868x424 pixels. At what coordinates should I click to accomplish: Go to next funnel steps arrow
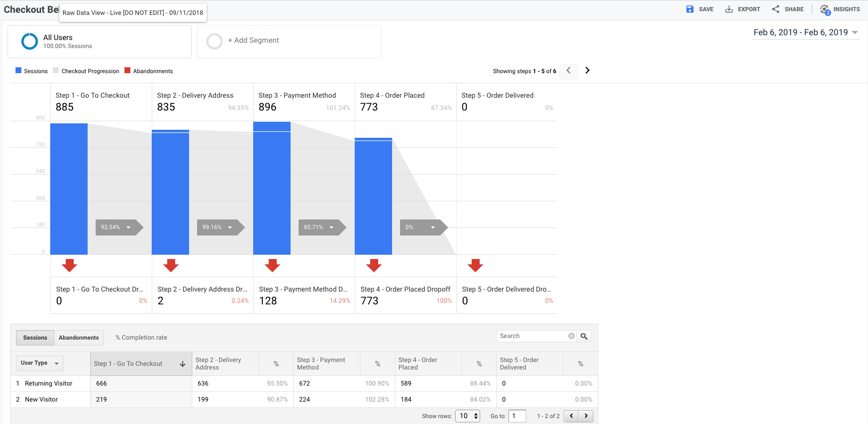pos(588,70)
